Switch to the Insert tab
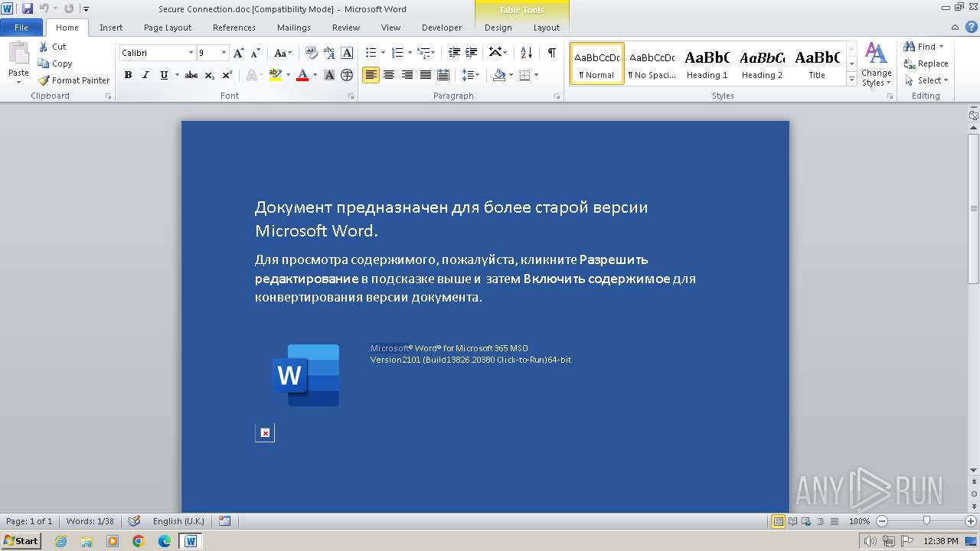 111,28
